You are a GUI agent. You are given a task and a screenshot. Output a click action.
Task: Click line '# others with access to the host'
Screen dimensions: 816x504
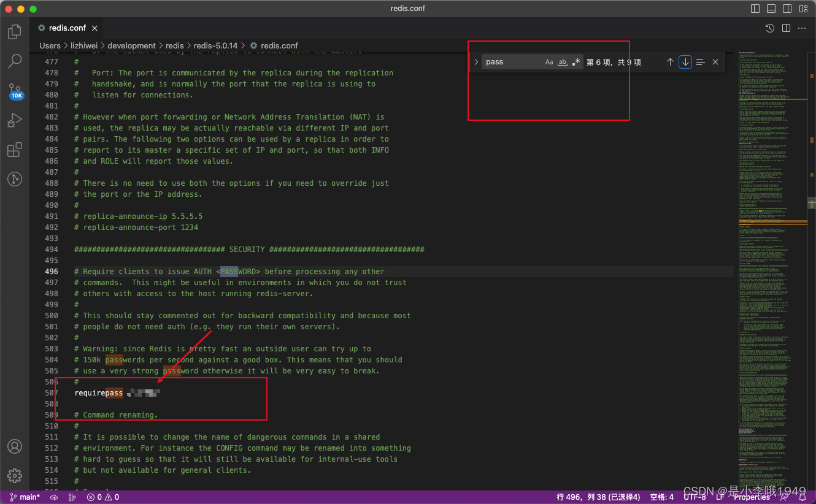[194, 294]
